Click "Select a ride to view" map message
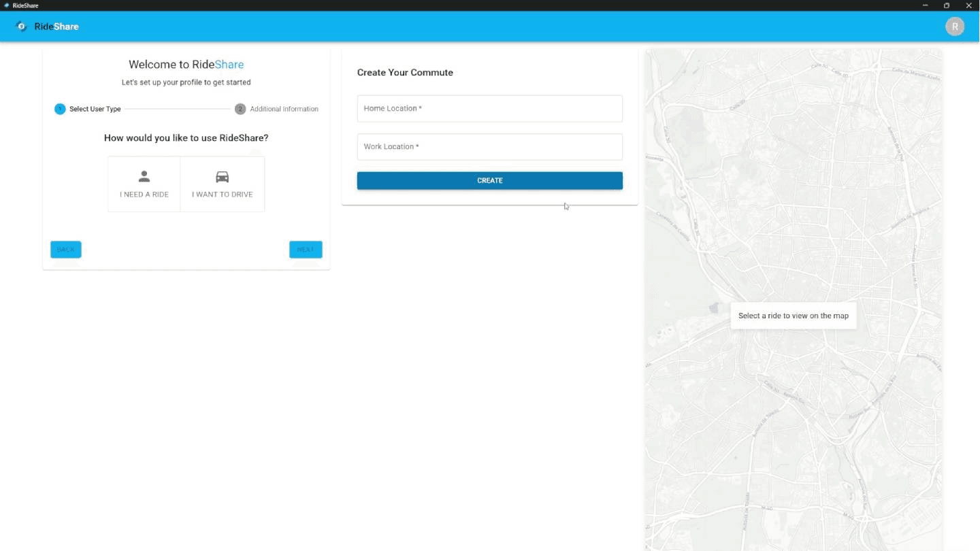Viewport: 980px width, 551px height. [793, 316]
